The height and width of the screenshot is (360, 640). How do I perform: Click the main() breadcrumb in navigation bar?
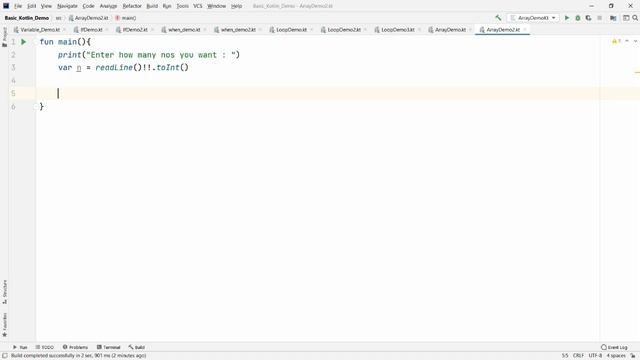click(126, 18)
